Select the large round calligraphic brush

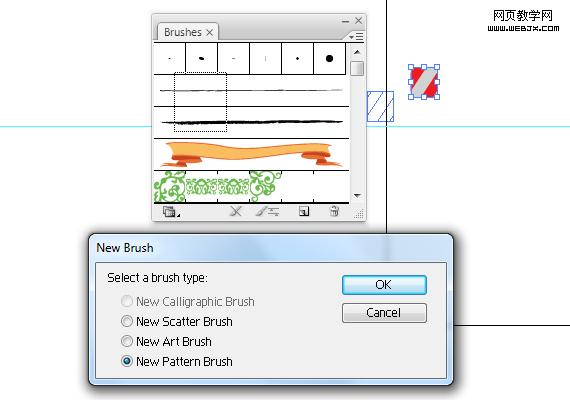tap(329, 59)
